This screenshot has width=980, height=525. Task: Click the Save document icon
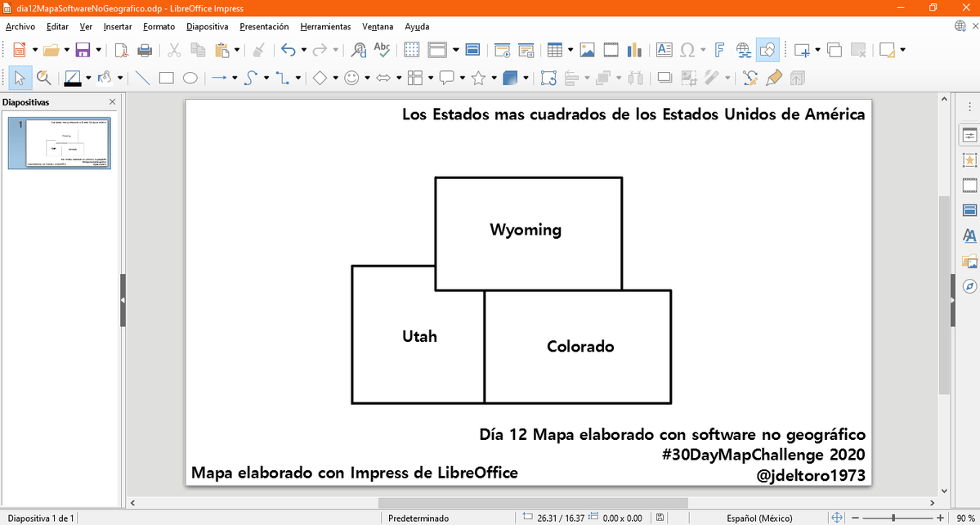[x=83, y=50]
